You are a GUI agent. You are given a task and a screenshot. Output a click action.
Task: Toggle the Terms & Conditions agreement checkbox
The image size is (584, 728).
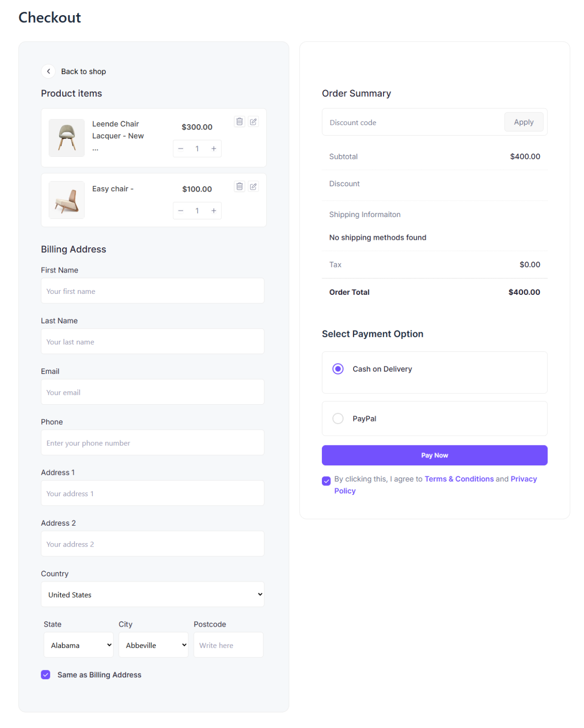pyautogui.click(x=326, y=481)
